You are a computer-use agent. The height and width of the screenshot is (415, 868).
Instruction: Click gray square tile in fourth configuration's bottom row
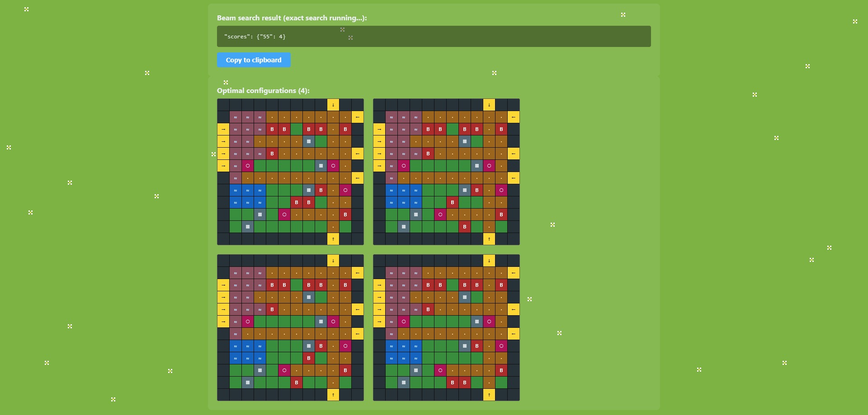(x=404, y=382)
